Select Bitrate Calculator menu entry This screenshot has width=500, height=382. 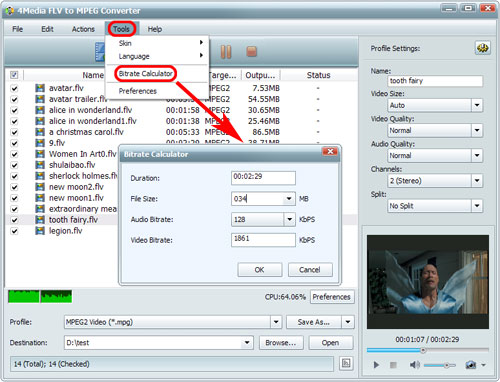[146, 74]
